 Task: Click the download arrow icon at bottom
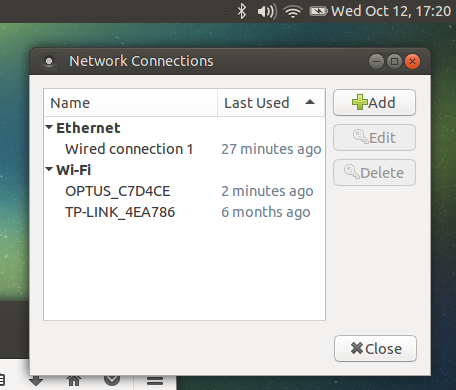tap(36, 380)
